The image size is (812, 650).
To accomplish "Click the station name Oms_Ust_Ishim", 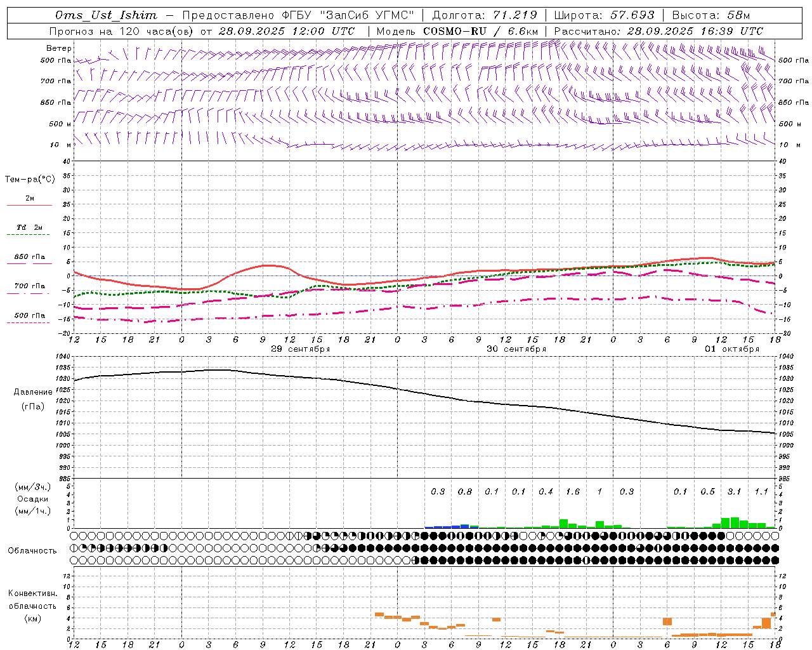I will 107,15.
